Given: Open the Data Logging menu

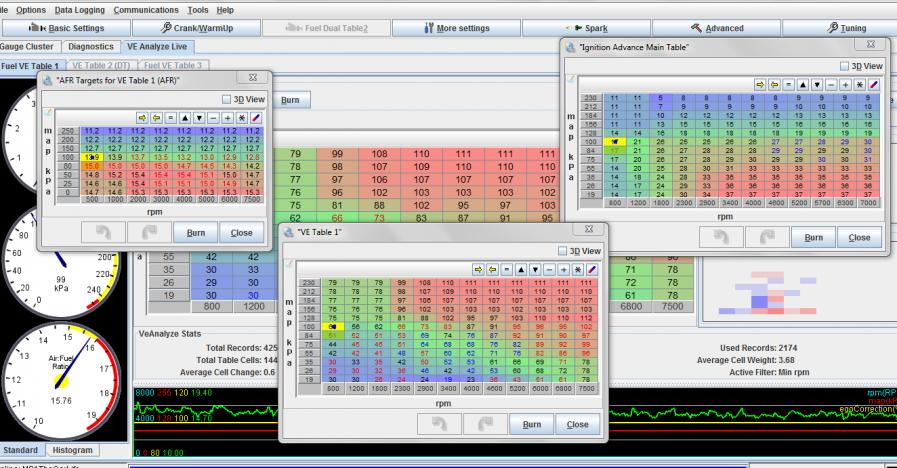Looking at the screenshot, I should pos(80,9).
